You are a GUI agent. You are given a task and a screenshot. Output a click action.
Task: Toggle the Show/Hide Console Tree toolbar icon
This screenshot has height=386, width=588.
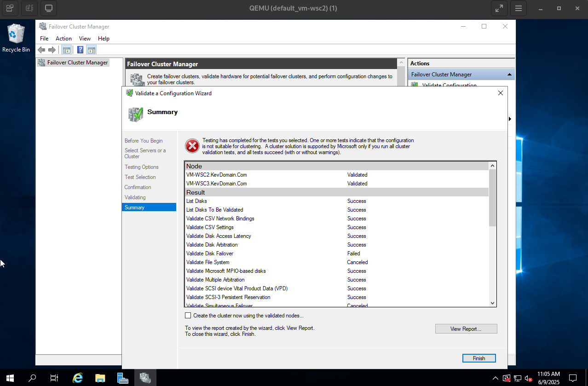coord(67,50)
